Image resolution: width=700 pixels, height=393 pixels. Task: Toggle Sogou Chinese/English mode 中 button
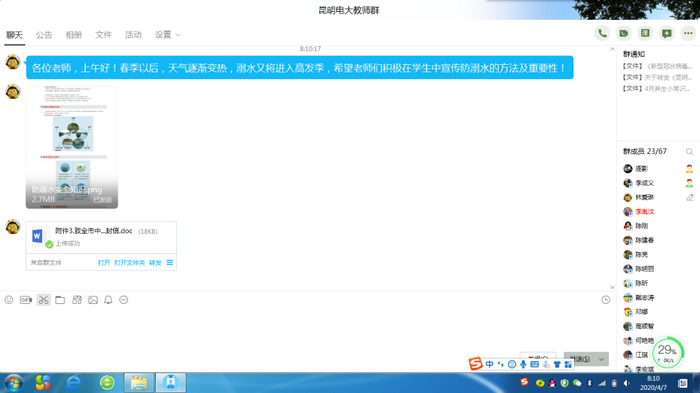tap(490, 364)
